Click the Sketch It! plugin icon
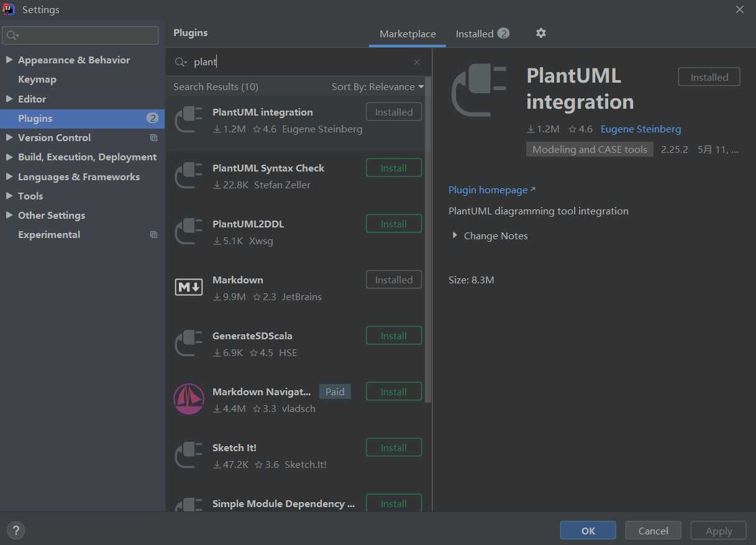Viewport: 756px width, 545px height. point(189,455)
